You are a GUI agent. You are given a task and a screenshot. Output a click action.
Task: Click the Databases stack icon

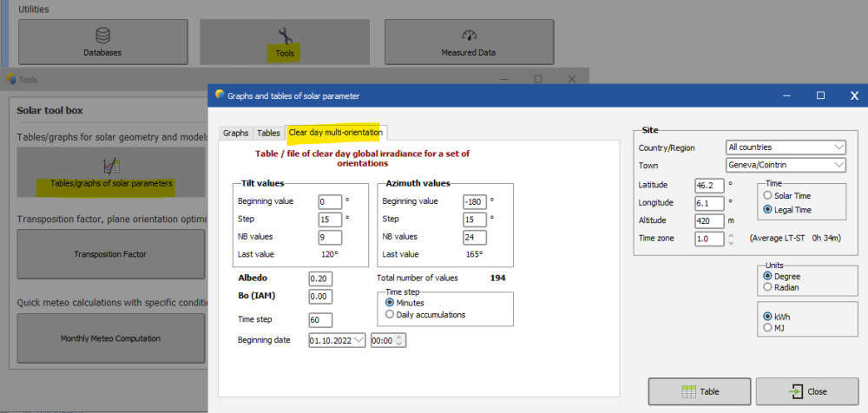(x=102, y=36)
